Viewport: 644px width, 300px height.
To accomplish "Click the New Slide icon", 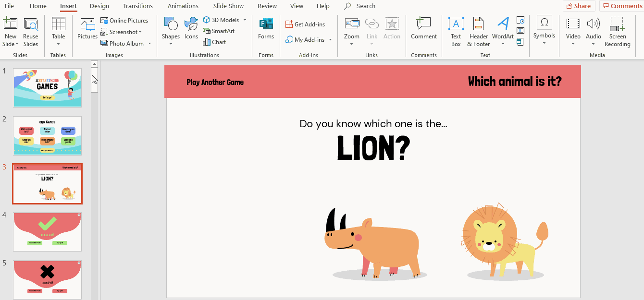I will pos(10,25).
